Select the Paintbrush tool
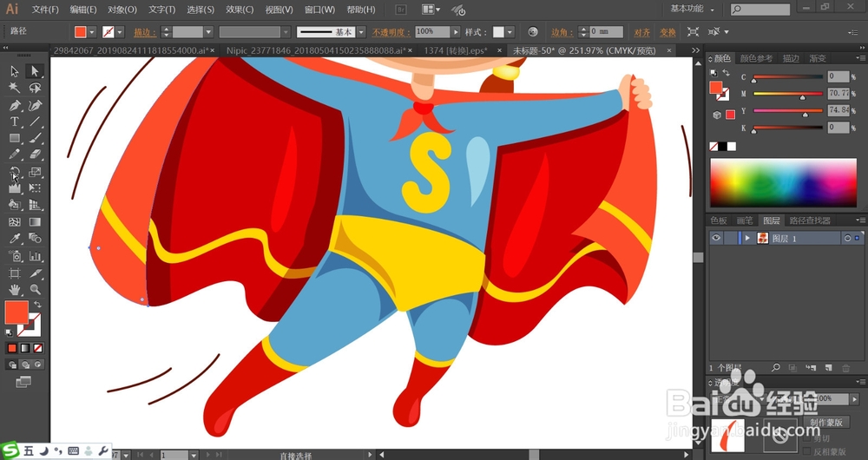868x460 pixels. tap(35, 138)
